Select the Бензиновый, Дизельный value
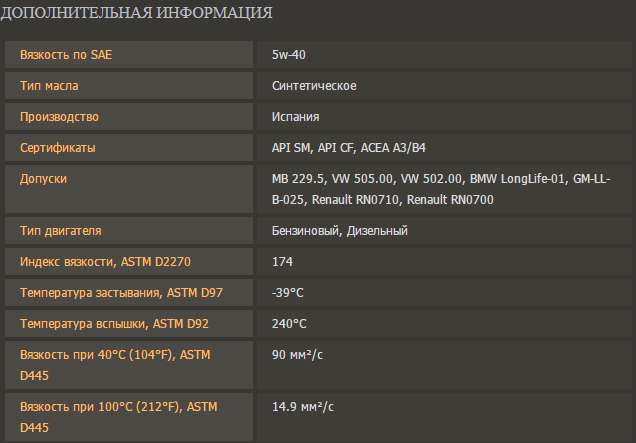Viewport: 636px width, 443px height. 339,231
